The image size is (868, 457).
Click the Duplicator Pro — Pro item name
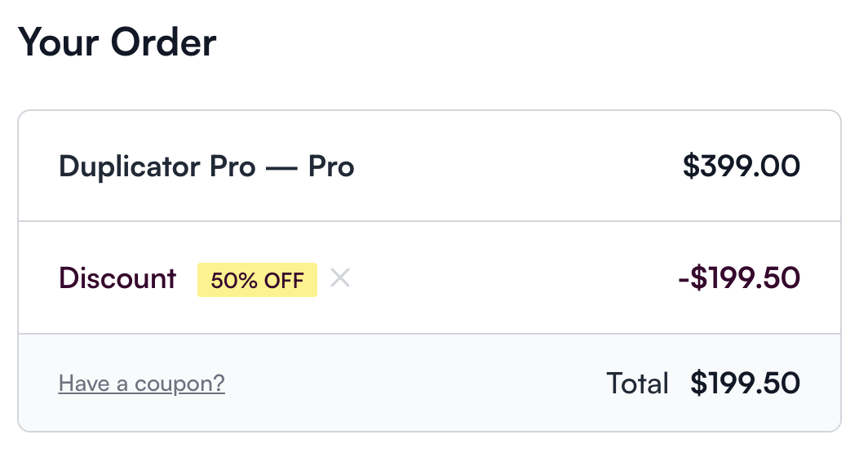[206, 166]
